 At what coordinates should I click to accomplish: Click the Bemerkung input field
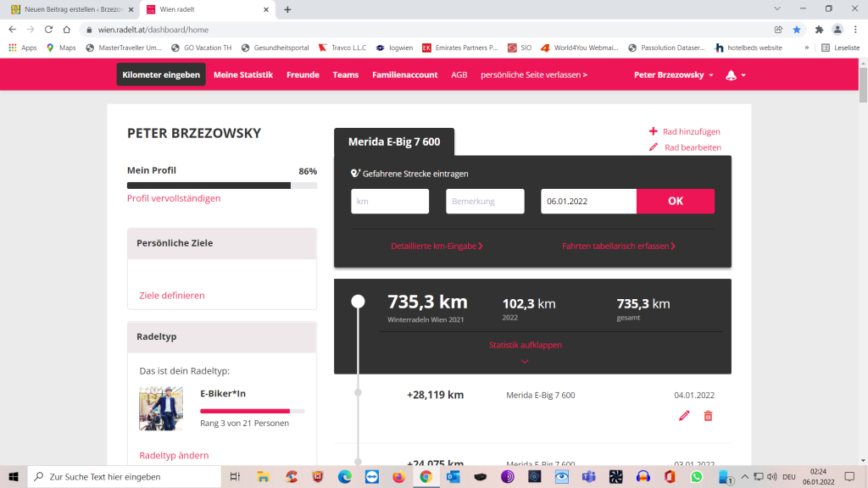pyautogui.click(x=485, y=201)
